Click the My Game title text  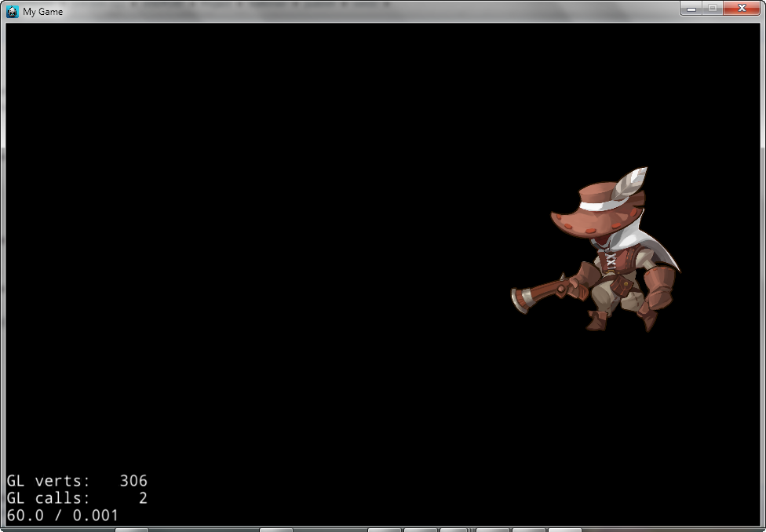point(43,12)
